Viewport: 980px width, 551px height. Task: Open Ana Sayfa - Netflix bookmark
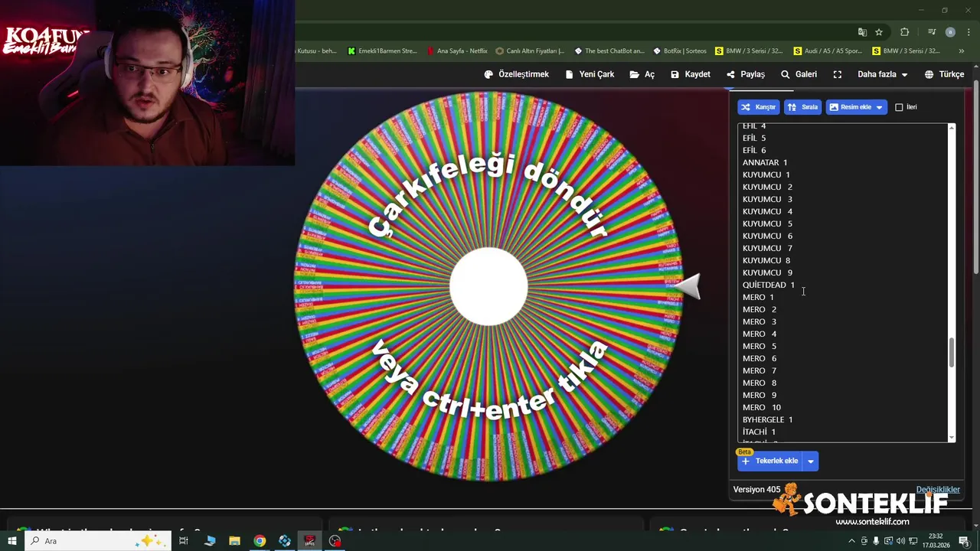(x=457, y=51)
